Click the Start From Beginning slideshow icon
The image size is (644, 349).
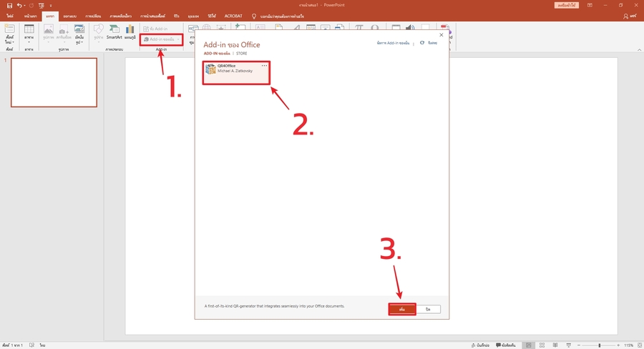(41, 6)
